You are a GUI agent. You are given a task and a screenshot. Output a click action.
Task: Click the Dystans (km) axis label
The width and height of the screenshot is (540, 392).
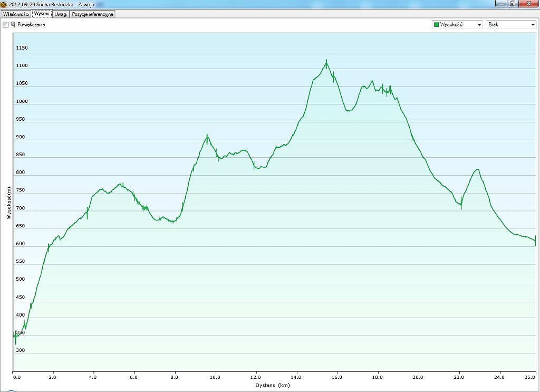click(x=274, y=385)
